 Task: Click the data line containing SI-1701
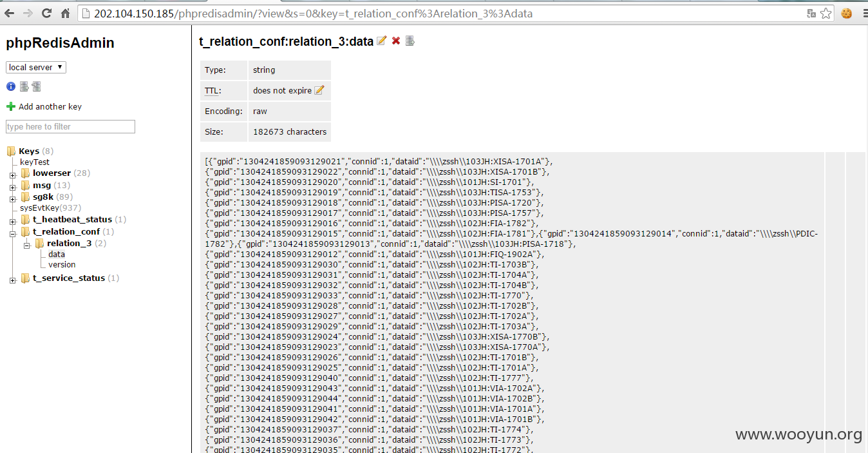pos(370,182)
